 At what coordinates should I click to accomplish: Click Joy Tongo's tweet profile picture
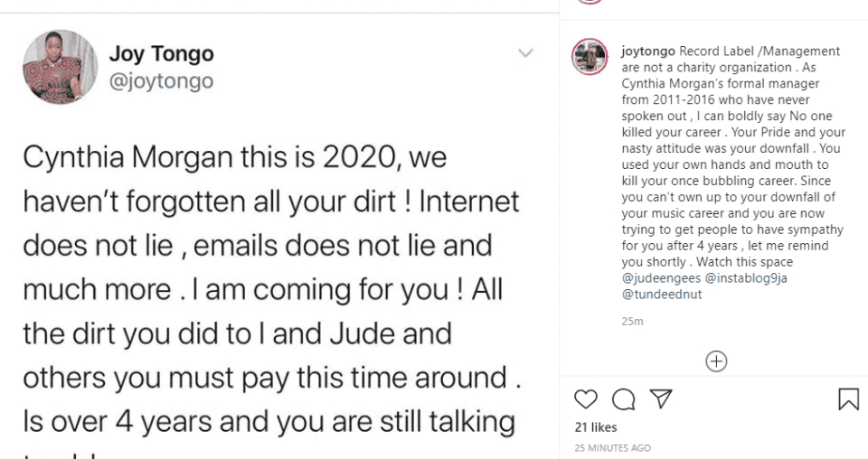pyautogui.click(x=61, y=67)
